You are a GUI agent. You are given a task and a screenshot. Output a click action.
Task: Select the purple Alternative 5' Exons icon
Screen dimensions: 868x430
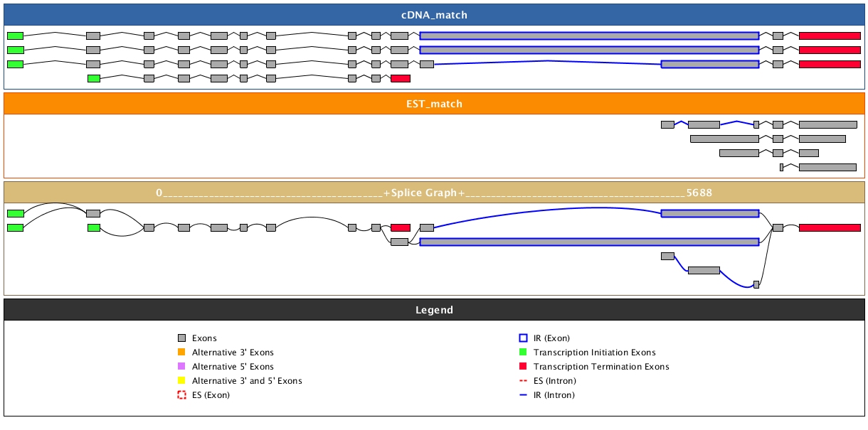coord(181,367)
